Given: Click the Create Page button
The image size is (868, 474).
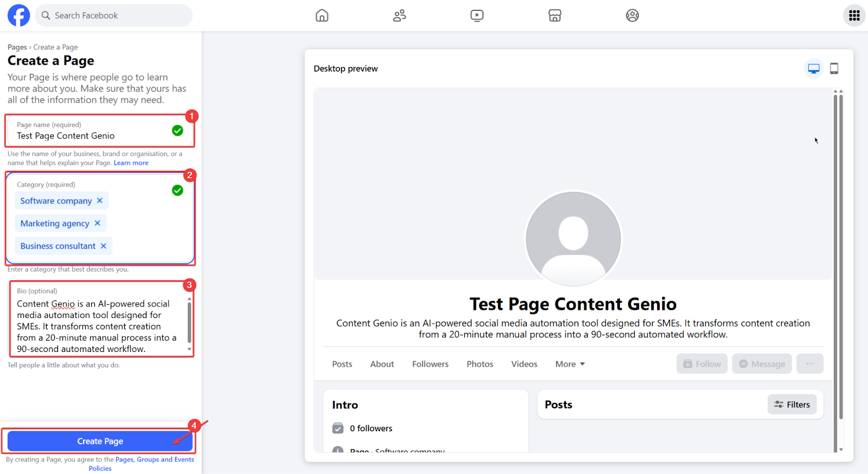Looking at the screenshot, I should [x=100, y=441].
